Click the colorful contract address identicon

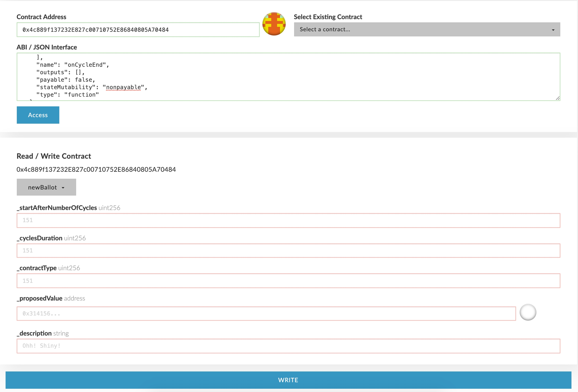[x=274, y=24]
